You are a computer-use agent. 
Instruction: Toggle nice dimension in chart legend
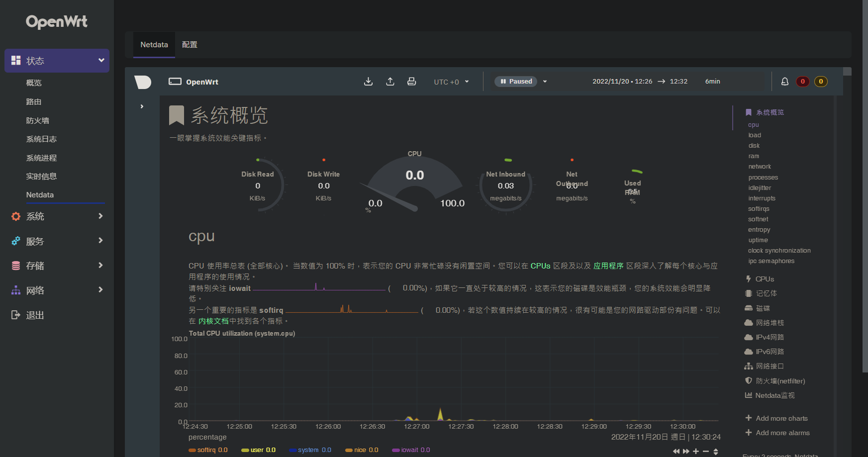pyautogui.click(x=362, y=450)
